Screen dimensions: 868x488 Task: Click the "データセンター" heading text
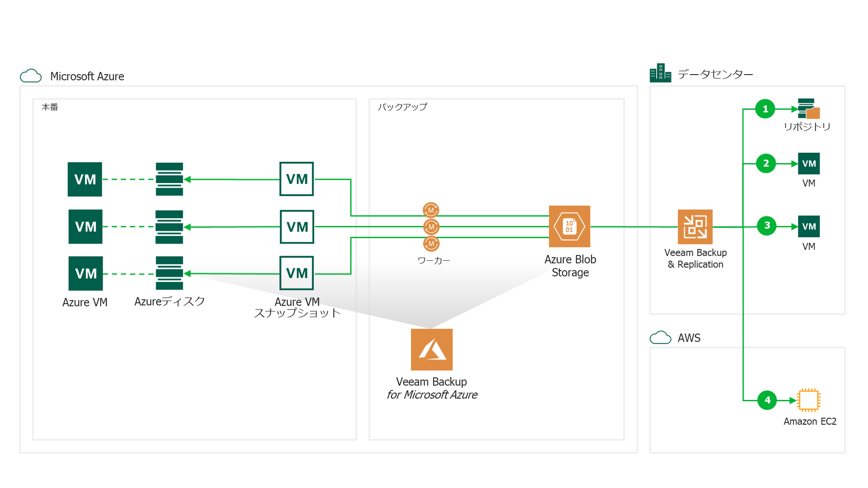tap(715, 74)
